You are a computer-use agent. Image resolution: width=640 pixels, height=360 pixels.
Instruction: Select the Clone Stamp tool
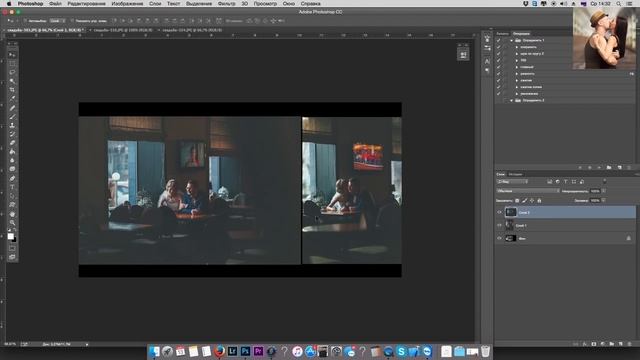(x=12, y=125)
